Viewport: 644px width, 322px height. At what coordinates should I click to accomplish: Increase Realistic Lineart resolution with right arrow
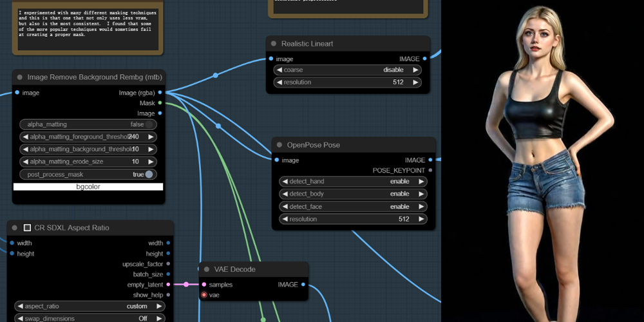pyautogui.click(x=415, y=82)
